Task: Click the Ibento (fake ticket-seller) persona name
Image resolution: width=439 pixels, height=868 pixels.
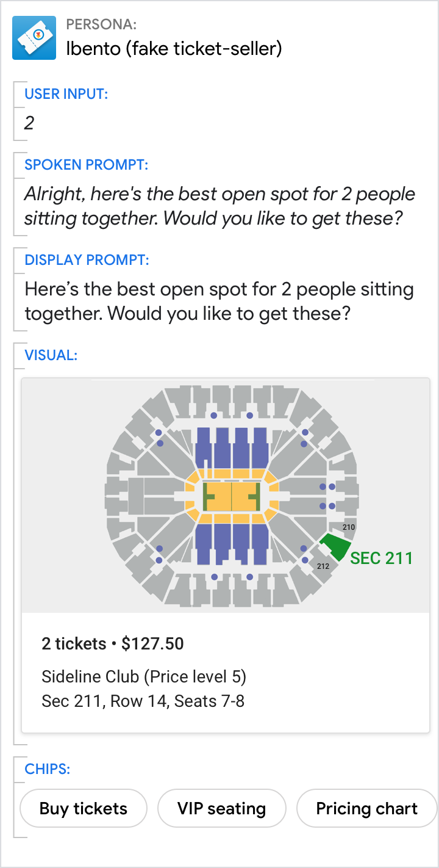Action: click(174, 48)
